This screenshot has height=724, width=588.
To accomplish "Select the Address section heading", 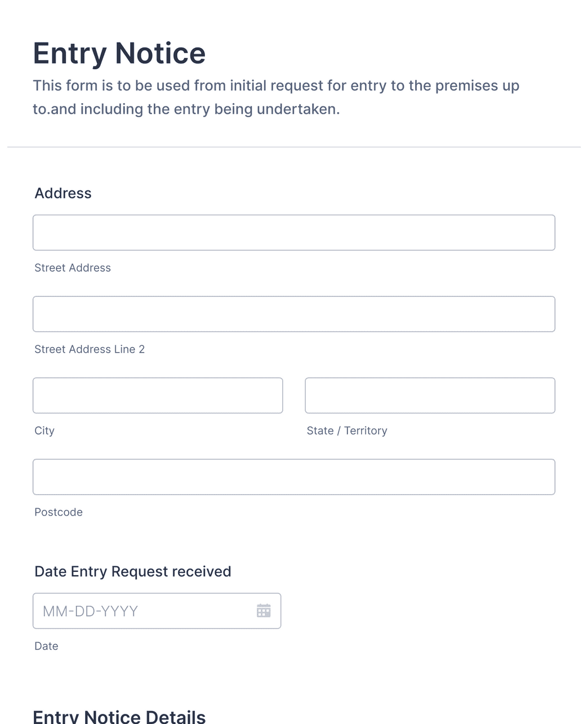I will pyautogui.click(x=63, y=193).
